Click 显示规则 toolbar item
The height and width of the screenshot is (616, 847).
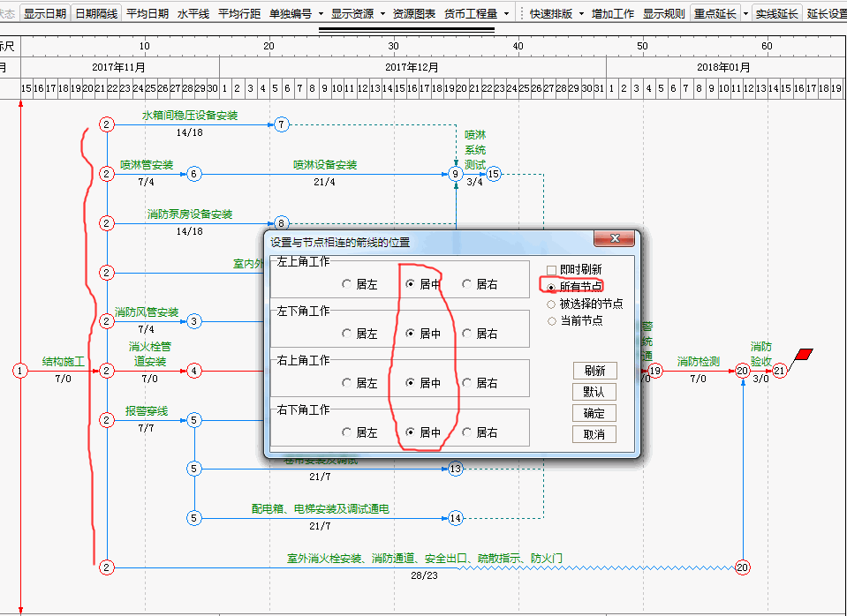coord(664,13)
